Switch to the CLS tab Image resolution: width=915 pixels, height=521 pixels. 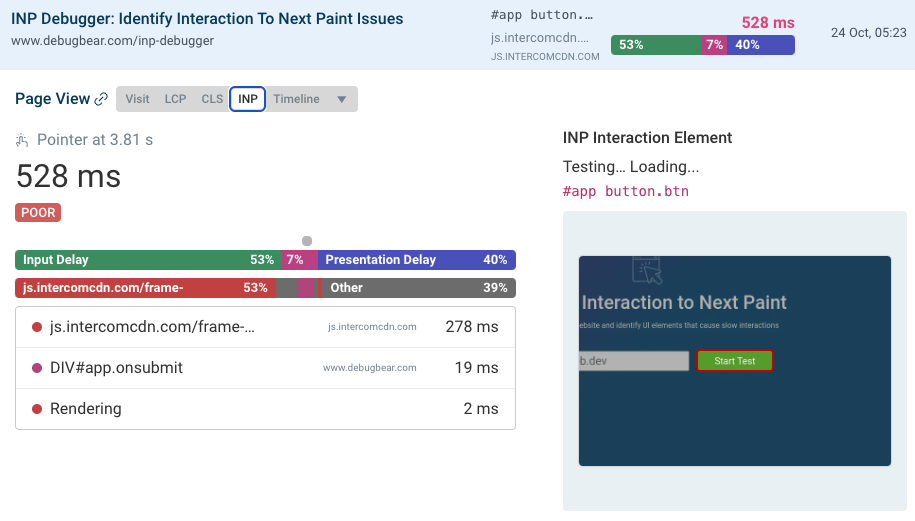point(212,99)
